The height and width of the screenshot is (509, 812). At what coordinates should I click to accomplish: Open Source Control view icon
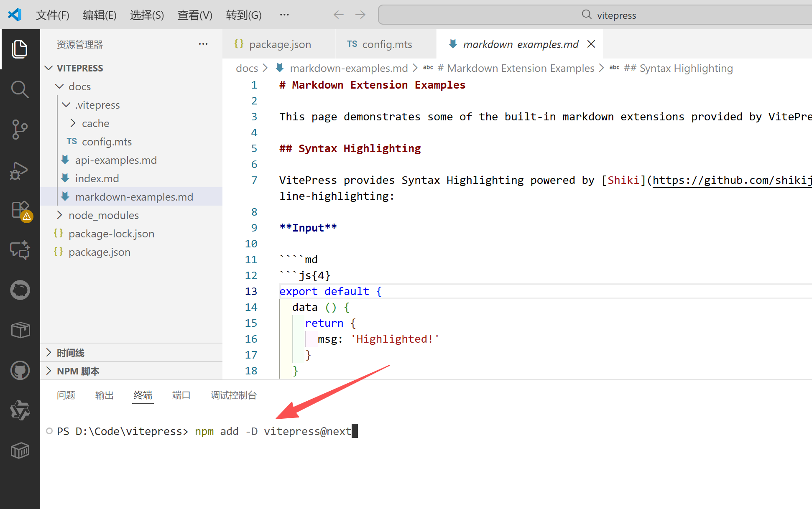(x=20, y=130)
